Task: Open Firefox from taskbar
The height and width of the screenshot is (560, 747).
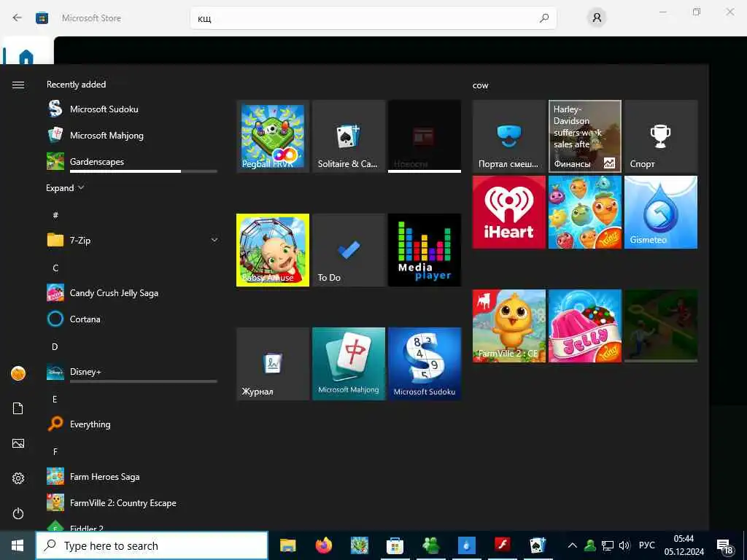Action: pos(323,545)
